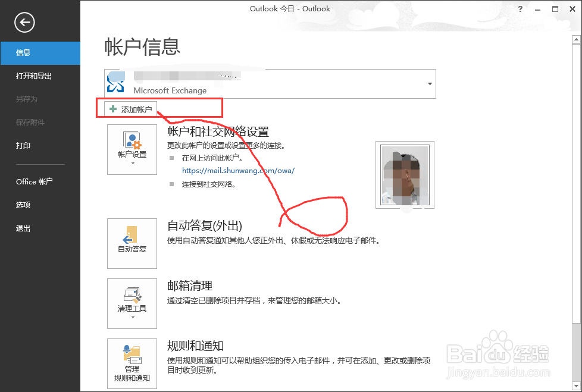Click the scrollbar up arrow
Image resolution: width=582 pixels, height=392 pixels.
(577, 39)
